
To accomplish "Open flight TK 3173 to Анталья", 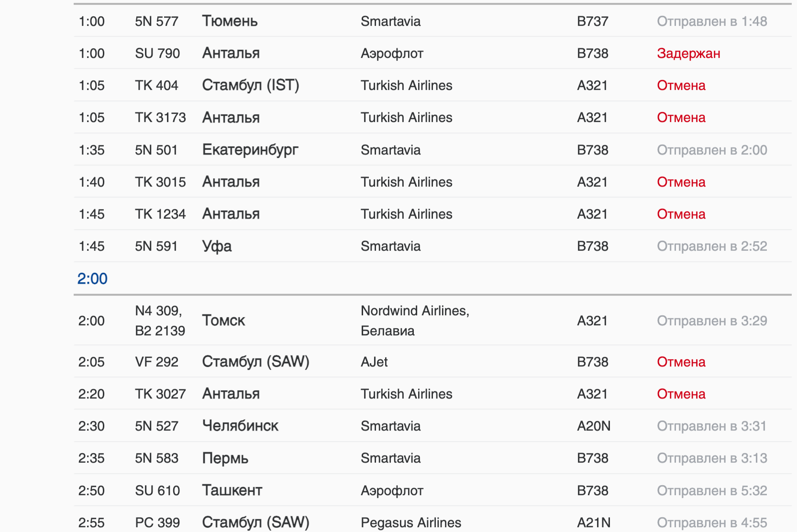I will click(x=160, y=118).
